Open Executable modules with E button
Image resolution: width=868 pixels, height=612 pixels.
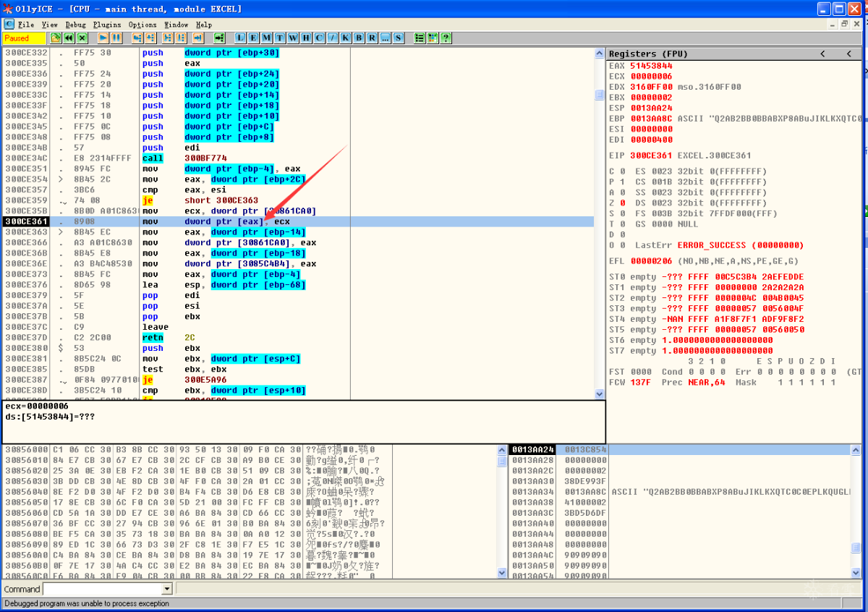[253, 38]
